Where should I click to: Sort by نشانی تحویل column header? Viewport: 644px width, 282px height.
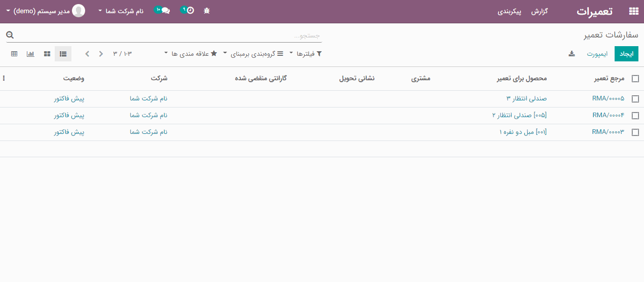(357, 79)
